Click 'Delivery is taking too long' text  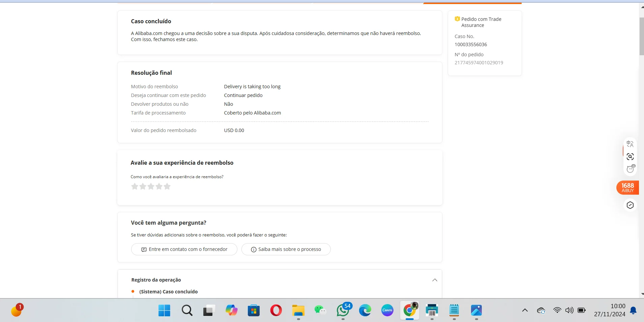coord(252,87)
